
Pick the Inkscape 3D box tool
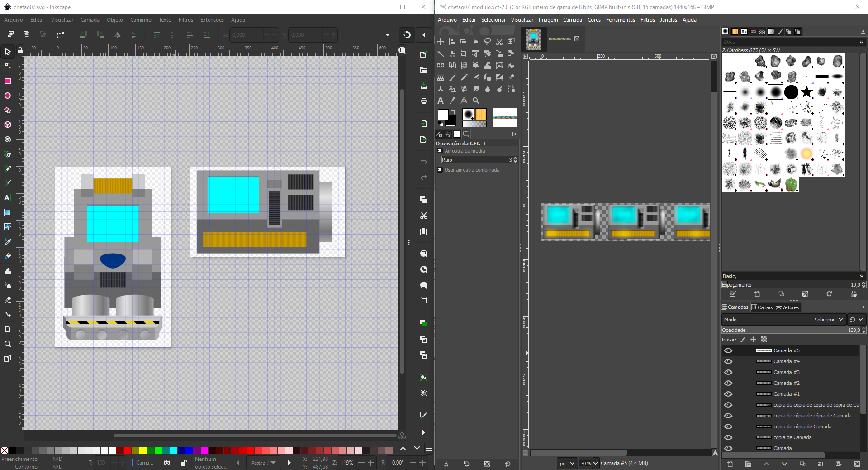coord(7,125)
